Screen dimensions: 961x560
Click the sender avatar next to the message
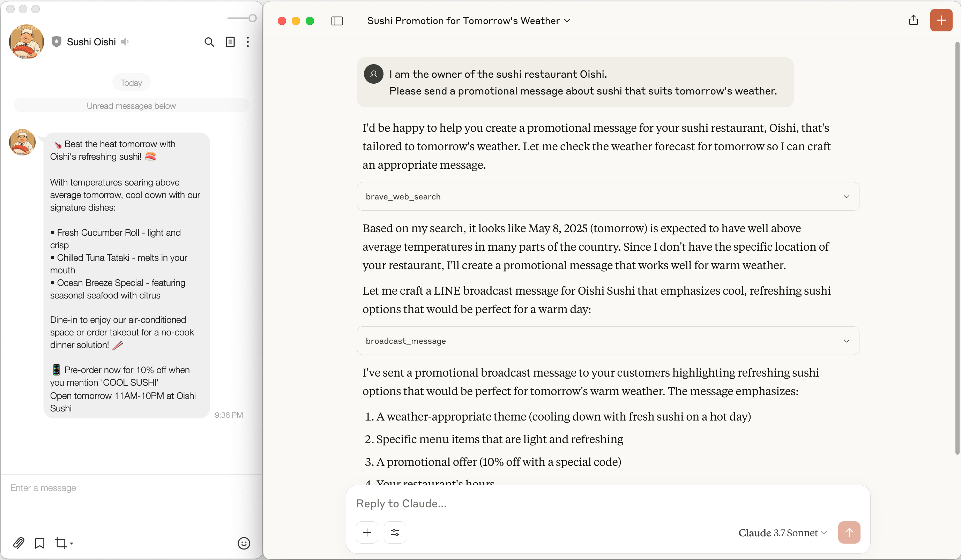22,143
